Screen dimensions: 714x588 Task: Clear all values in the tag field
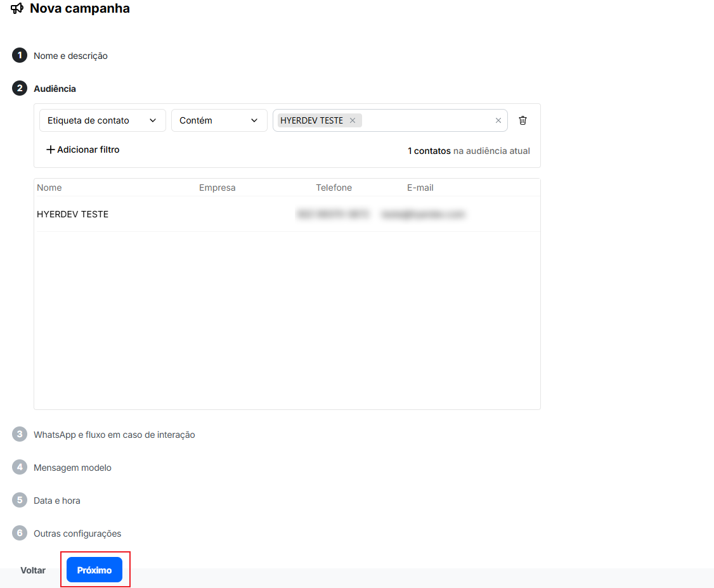pos(498,120)
